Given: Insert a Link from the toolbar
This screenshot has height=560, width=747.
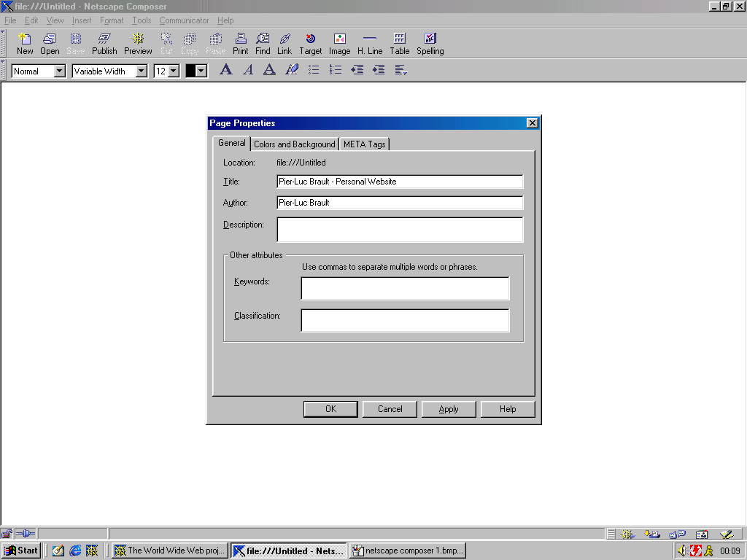Looking at the screenshot, I should pos(285,44).
